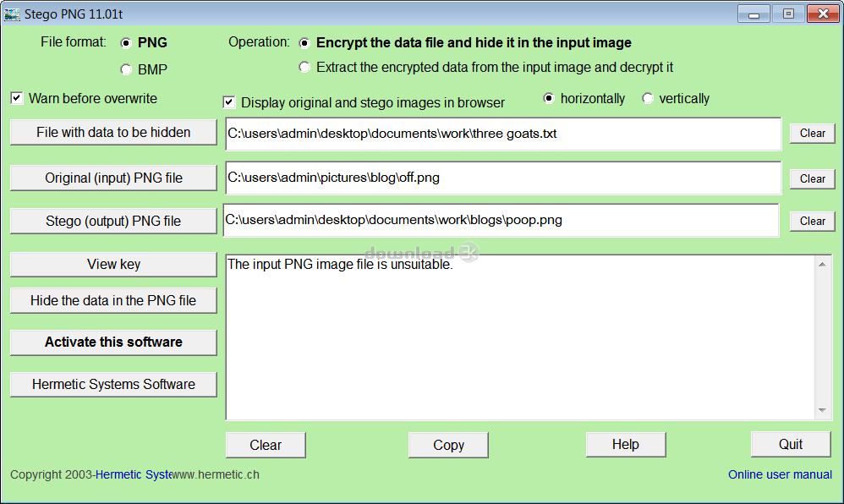The height and width of the screenshot is (504, 844).
Task: Select the Encrypt and hide operation
Action: click(x=304, y=43)
